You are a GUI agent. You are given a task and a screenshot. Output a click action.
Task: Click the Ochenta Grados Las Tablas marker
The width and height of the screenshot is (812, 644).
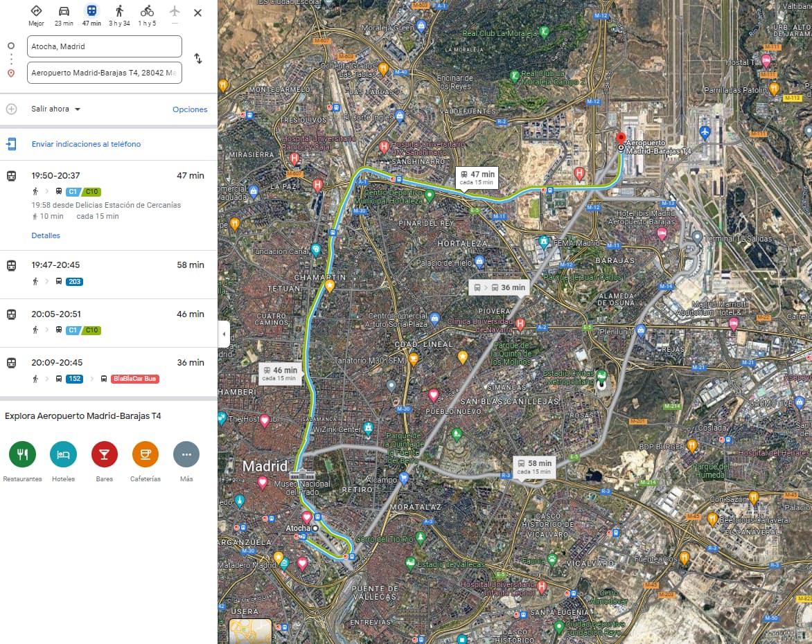pos(383,69)
